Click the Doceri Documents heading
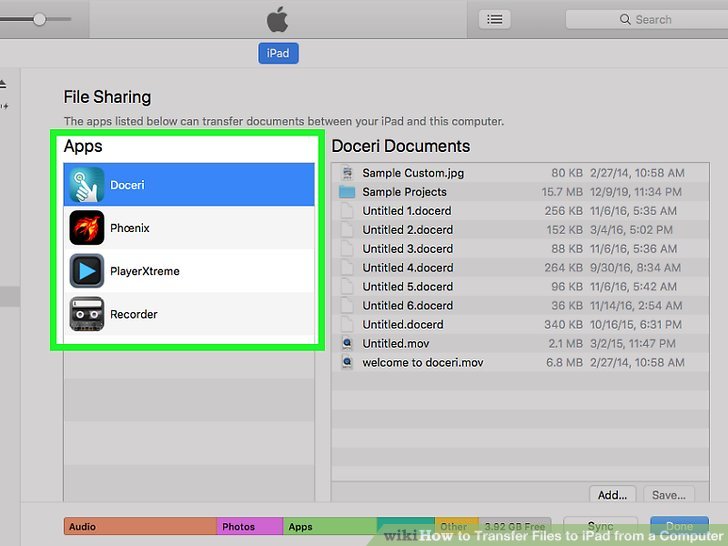Image resolution: width=728 pixels, height=546 pixels. click(401, 146)
